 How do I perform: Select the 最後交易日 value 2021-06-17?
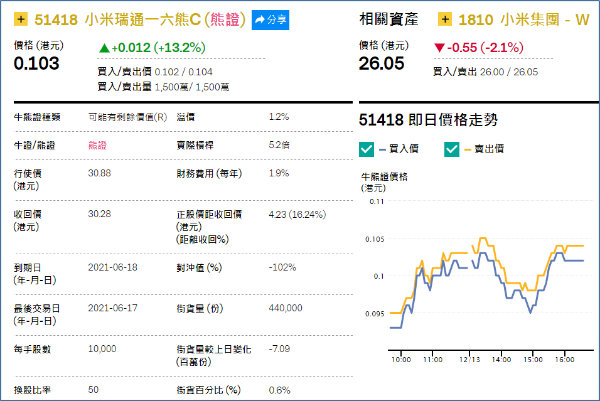pos(112,308)
